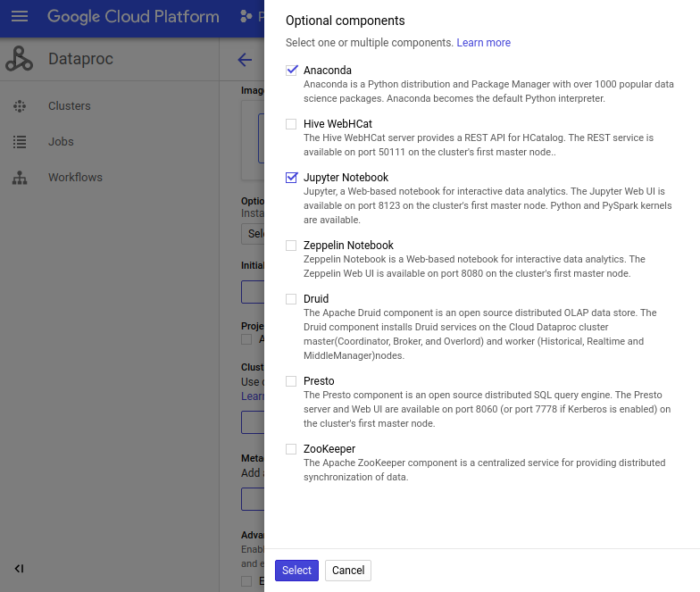Open the hamburger navigation menu

click(x=20, y=16)
